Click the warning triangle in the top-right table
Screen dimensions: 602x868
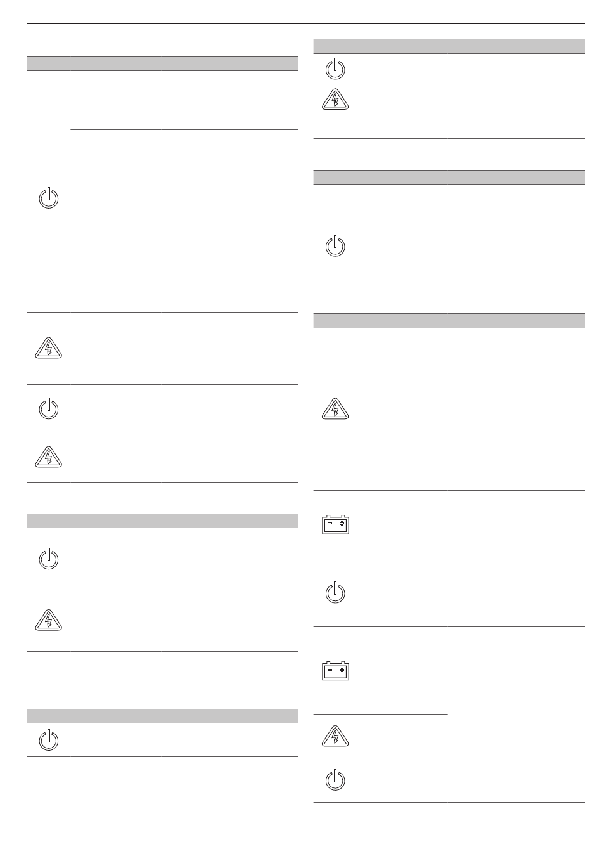tap(335, 100)
